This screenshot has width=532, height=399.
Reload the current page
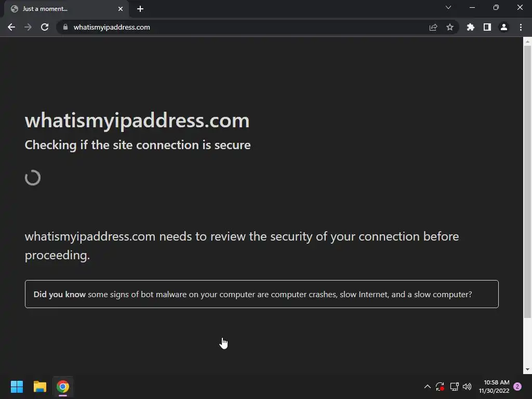45,27
